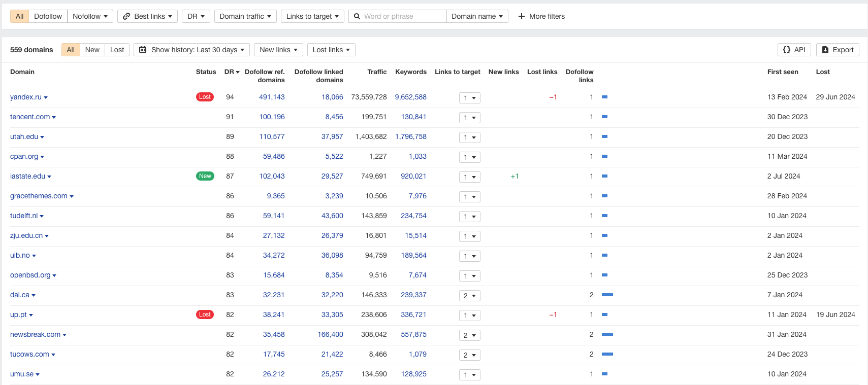Click the link icon in Best links

tap(126, 16)
